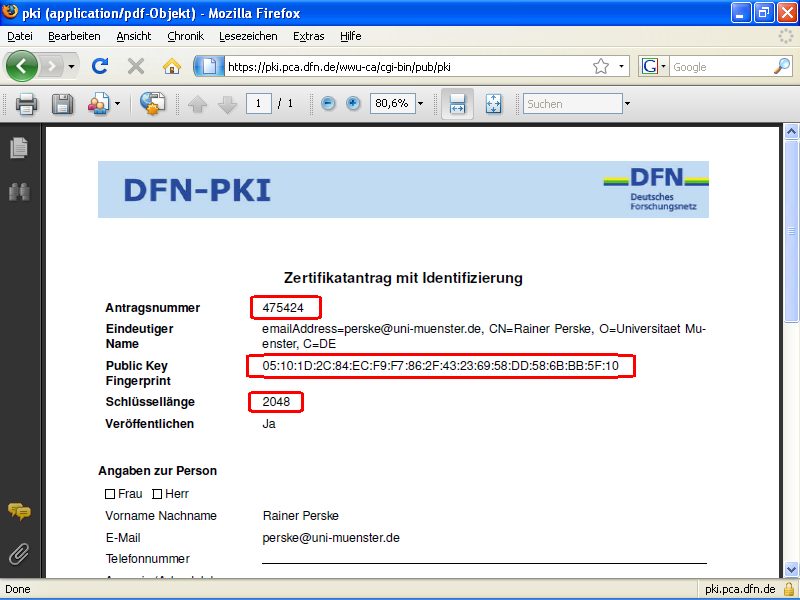Activate fit-full-page view mode
The height and width of the screenshot is (600, 800).
[x=493, y=103]
